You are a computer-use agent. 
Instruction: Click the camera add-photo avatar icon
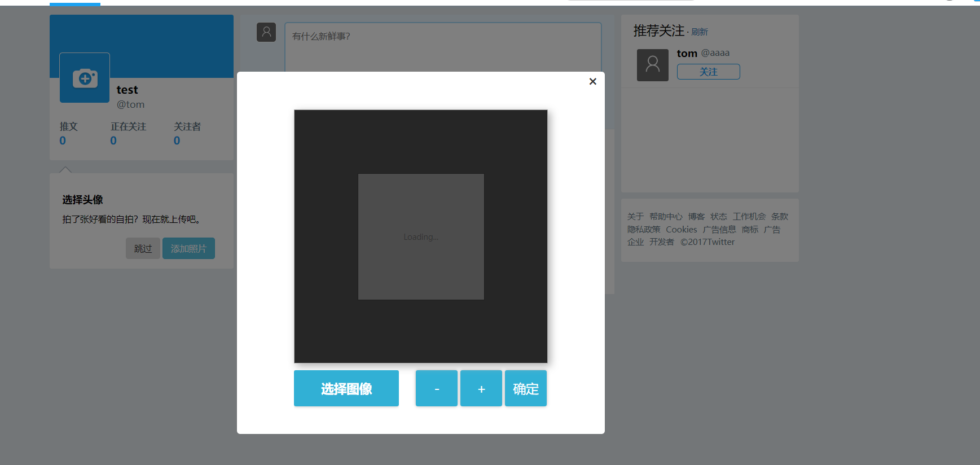(x=85, y=78)
